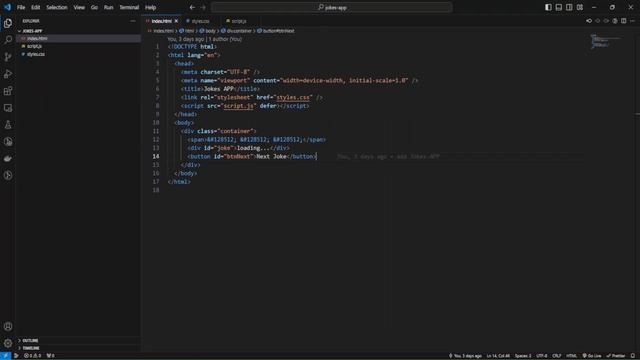The height and width of the screenshot is (360, 640).
Task: Open the Customize Layout icon
Action: pyautogui.click(x=580, y=7)
